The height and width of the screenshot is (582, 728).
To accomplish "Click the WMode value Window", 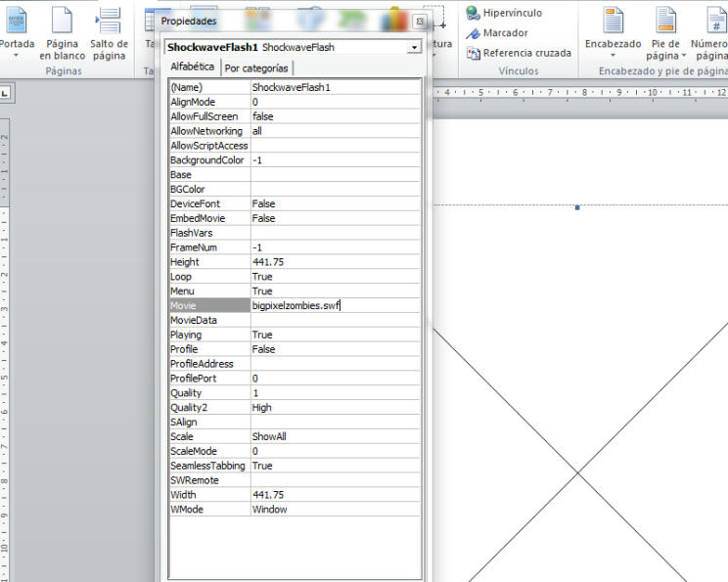I will [x=335, y=510].
